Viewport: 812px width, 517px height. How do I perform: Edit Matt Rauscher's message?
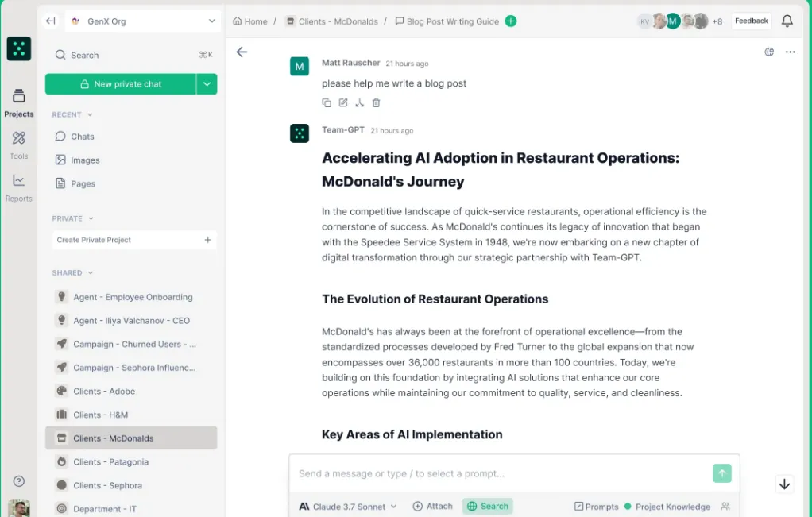(342, 103)
